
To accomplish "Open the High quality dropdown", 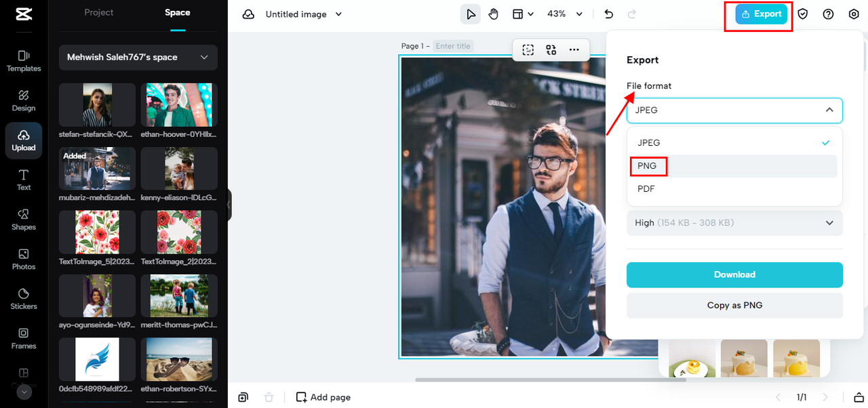I will pyautogui.click(x=734, y=223).
